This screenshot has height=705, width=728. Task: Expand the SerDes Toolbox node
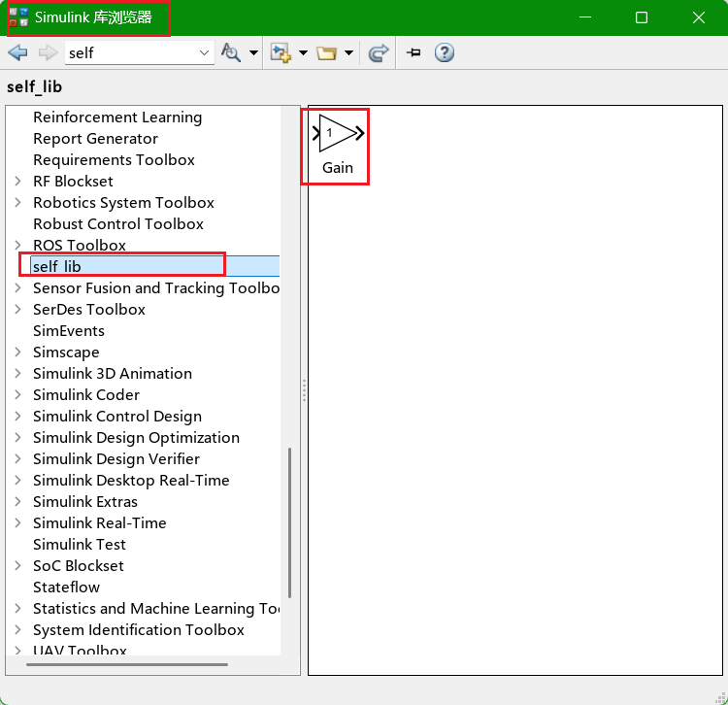[x=18, y=310]
